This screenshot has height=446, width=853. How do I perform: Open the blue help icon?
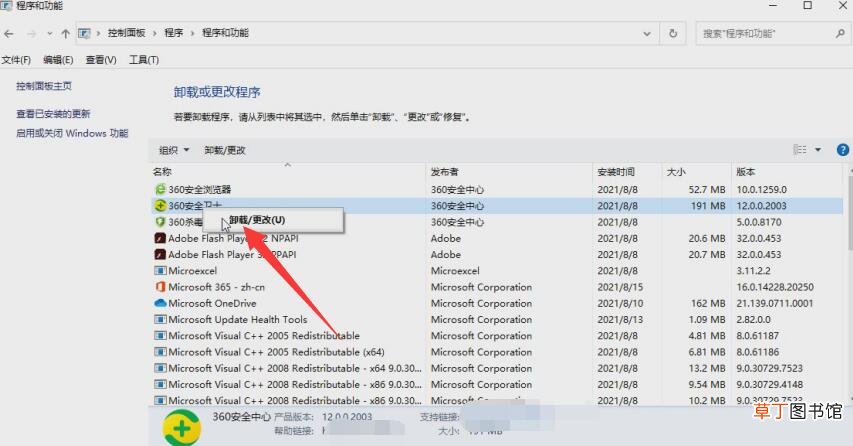coord(843,150)
